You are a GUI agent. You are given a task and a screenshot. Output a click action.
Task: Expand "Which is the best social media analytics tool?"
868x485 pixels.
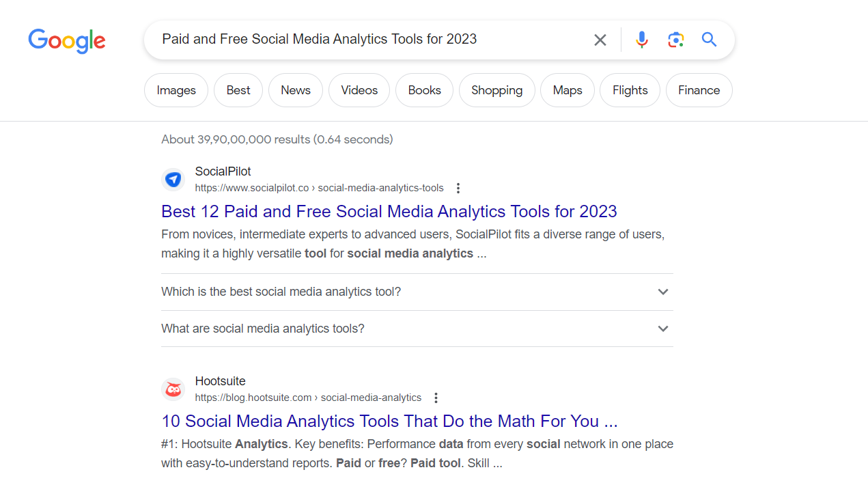[417, 292]
